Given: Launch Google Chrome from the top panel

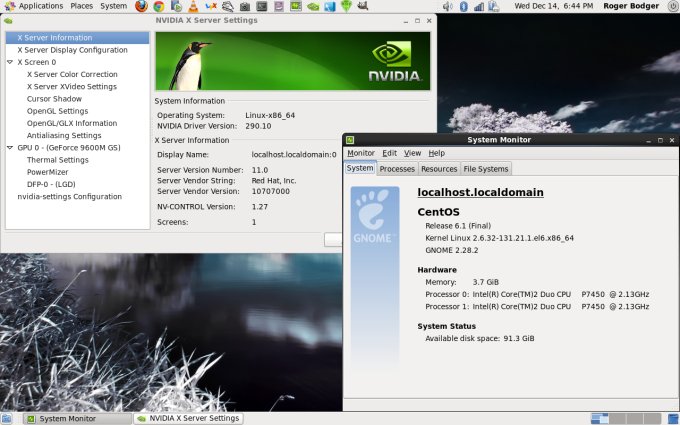Looking at the screenshot, I should point(159,6).
